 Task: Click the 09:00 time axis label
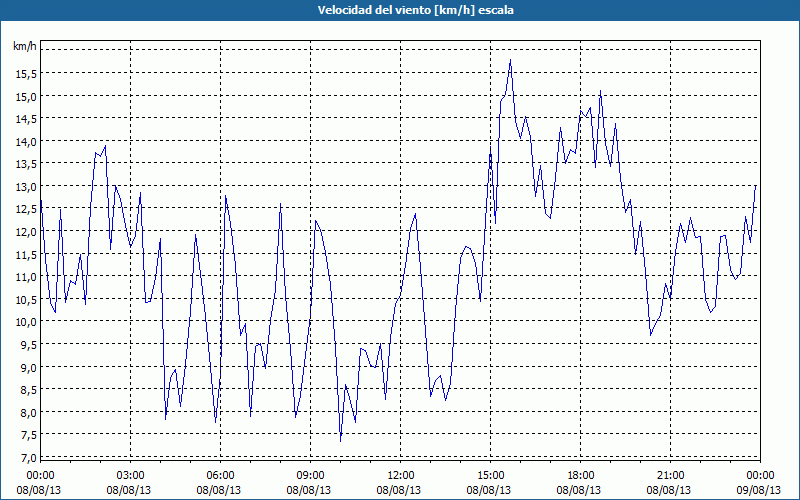pos(311,476)
